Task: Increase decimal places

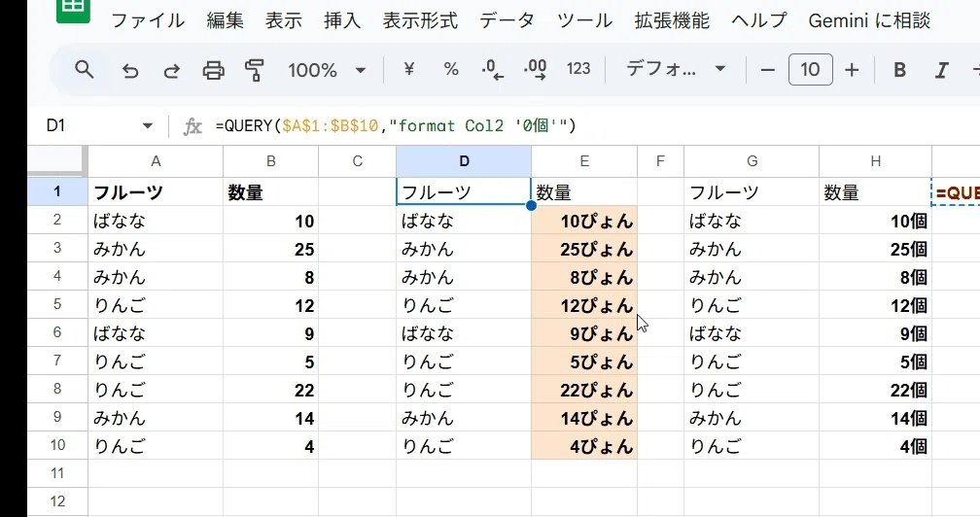Action: coord(535,69)
